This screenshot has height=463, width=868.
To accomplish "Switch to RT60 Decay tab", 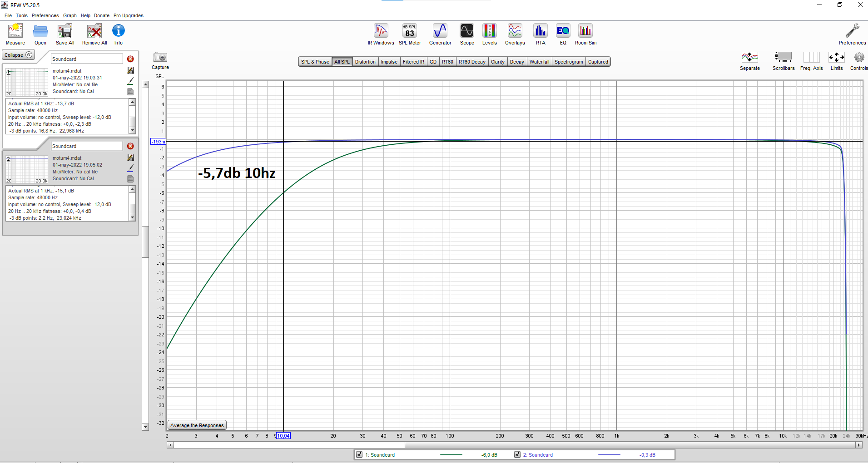I will (472, 62).
